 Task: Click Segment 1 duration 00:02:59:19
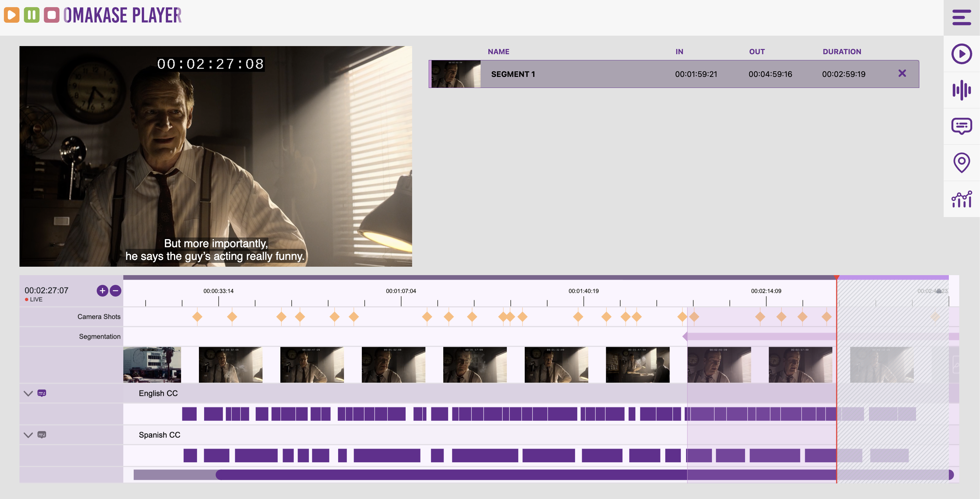point(843,74)
